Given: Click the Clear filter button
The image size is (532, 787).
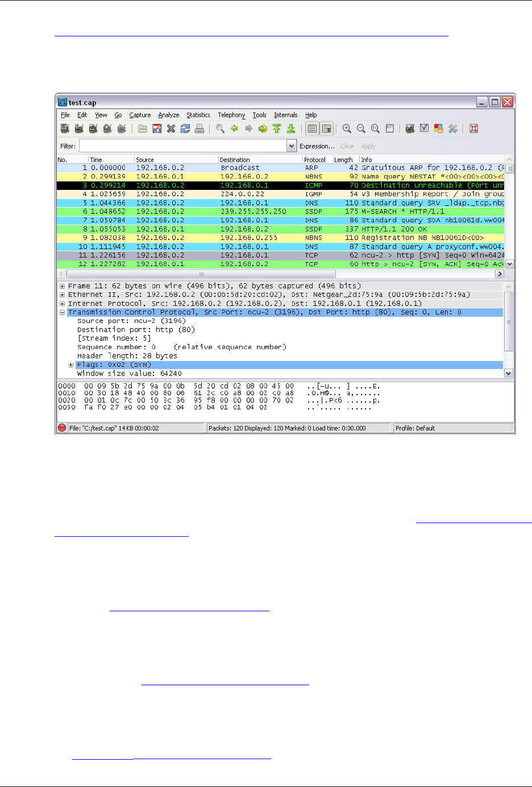Looking at the screenshot, I should (347, 146).
